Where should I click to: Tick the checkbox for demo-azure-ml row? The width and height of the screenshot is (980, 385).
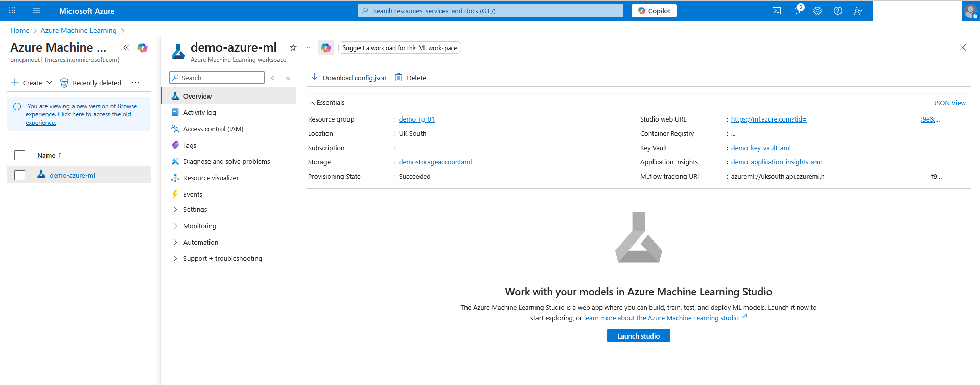19,175
